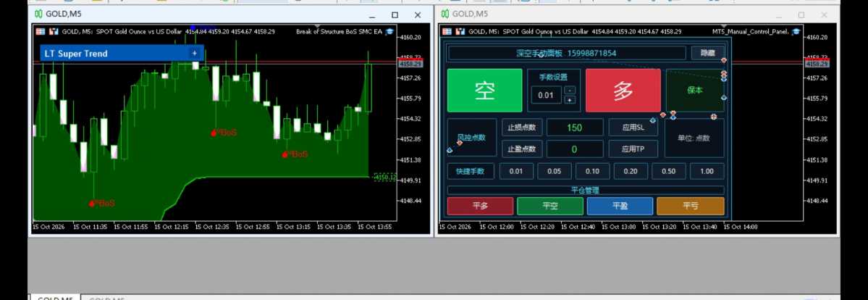Hide the panel with 隐藏 button
Screen dimensions: 868x300
point(707,53)
